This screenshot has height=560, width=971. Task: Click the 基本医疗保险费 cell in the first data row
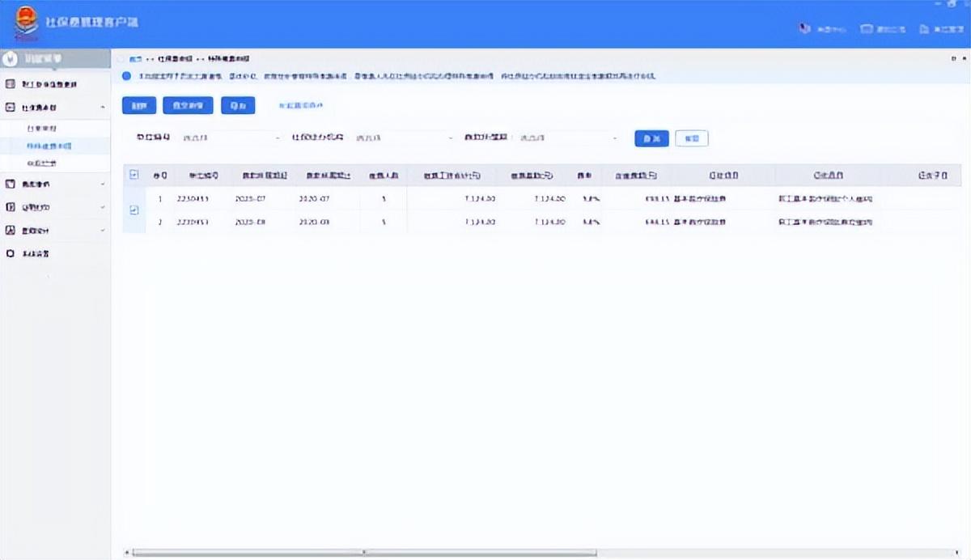pyautogui.click(x=700, y=198)
